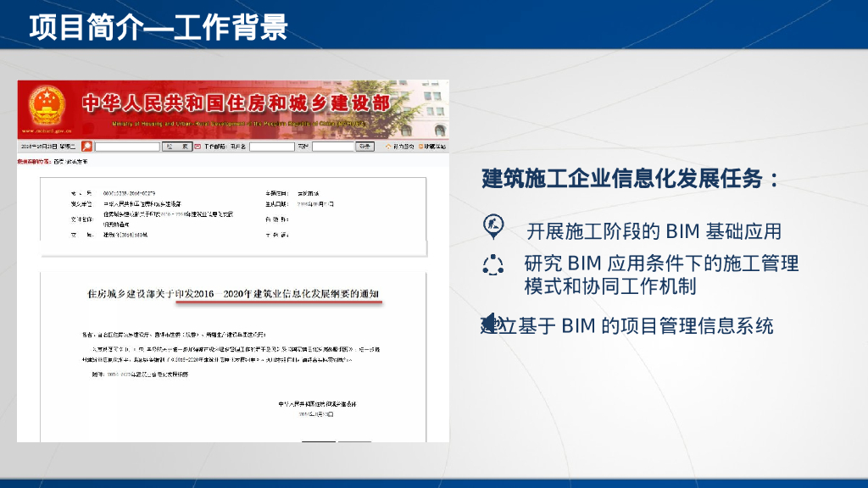Viewport: 868px width, 488px height.
Task: Click the national emblem logo
Action: coord(47,105)
